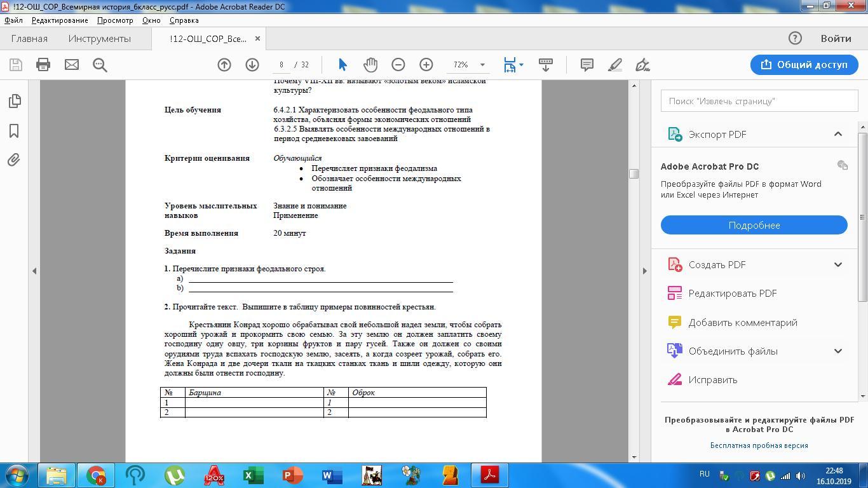This screenshot has height=488, width=868.
Task: Select the Highlight text pen tool
Action: (x=614, y=65)
